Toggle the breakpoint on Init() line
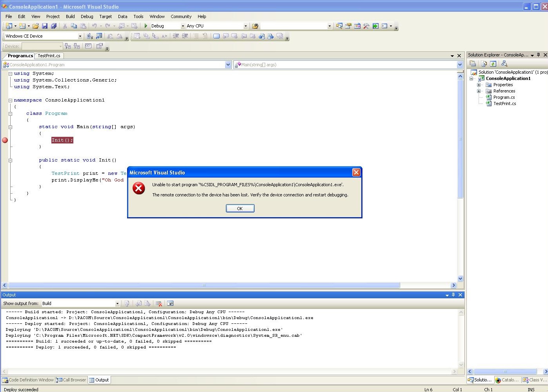548x392 pixels. [5, 140]
